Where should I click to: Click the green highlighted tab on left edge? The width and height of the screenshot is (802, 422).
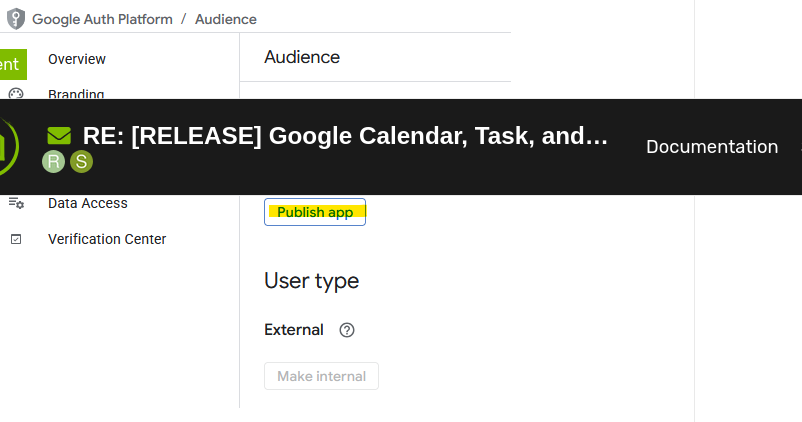(x=12, y=64)
